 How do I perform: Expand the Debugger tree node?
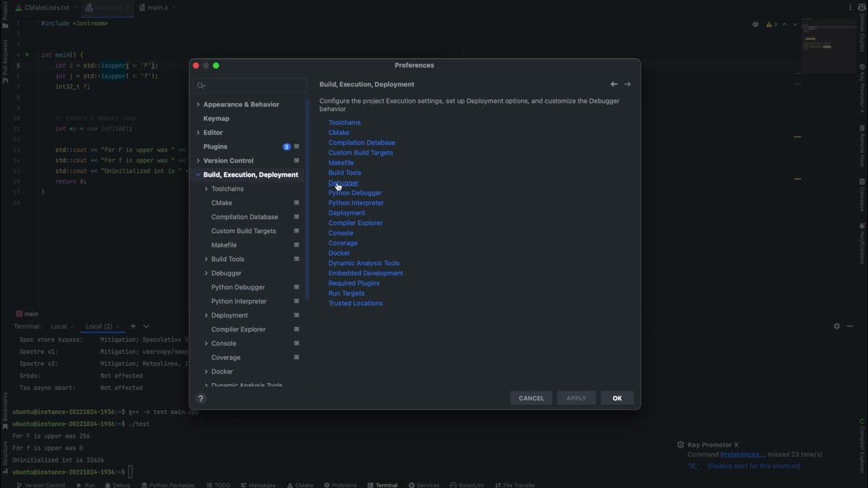[x=206, y=273]
